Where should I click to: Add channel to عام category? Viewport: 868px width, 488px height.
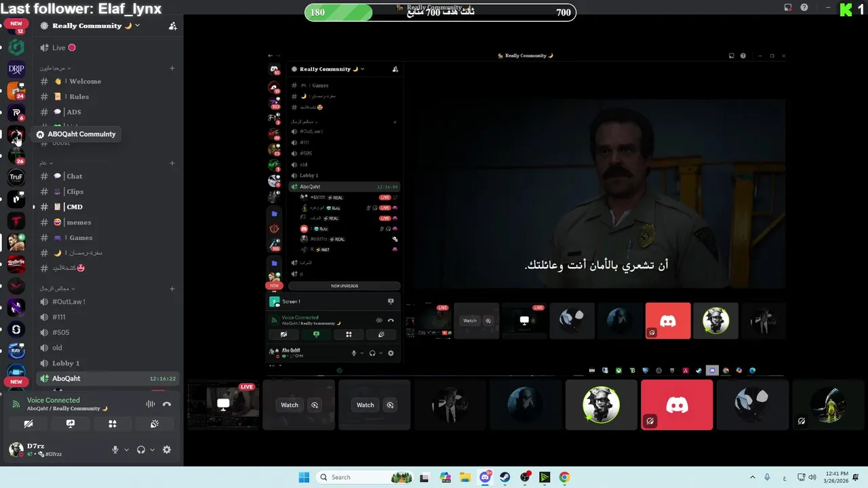[172, 163]
